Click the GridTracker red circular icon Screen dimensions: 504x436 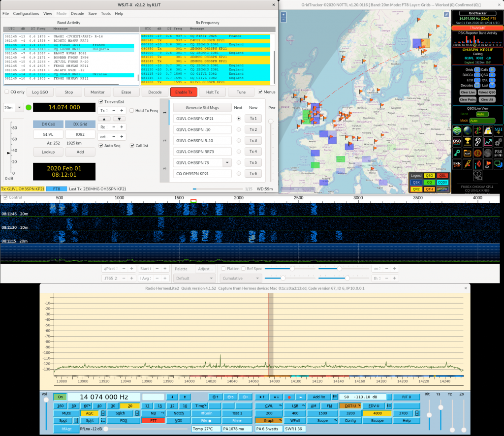pos(477,153)
